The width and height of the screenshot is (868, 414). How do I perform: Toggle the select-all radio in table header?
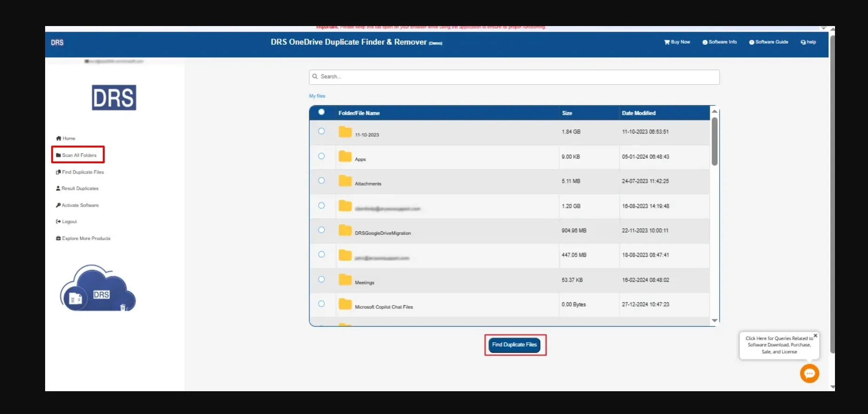[x=321, y=112]
